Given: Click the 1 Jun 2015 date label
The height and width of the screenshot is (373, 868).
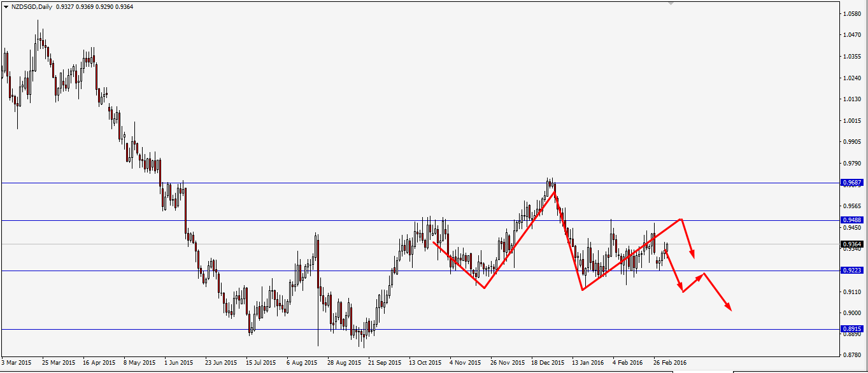Looking at the screenshot, I should tap(179, 362).
